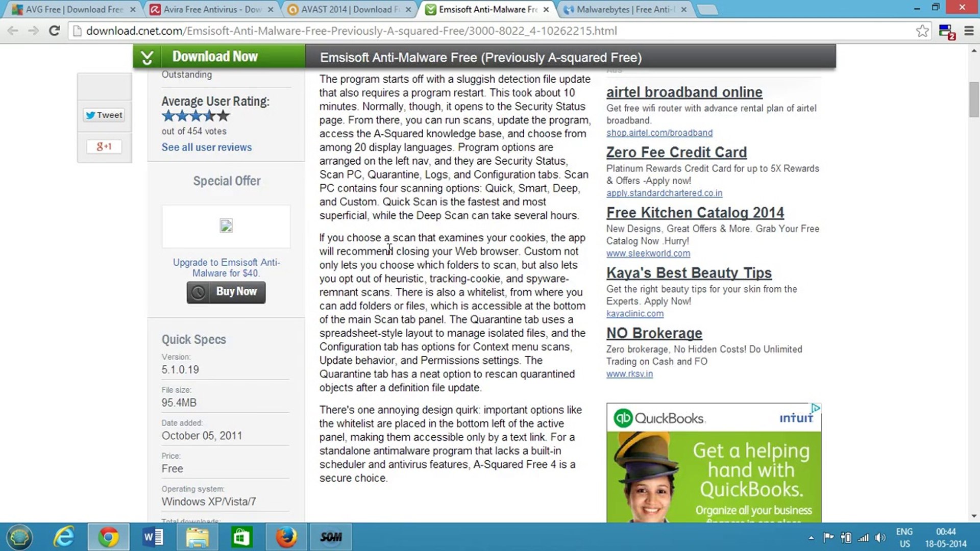Bookmark this page with the star icon
The height and width of the screenshot is (551, 980).
pos(922,31)
